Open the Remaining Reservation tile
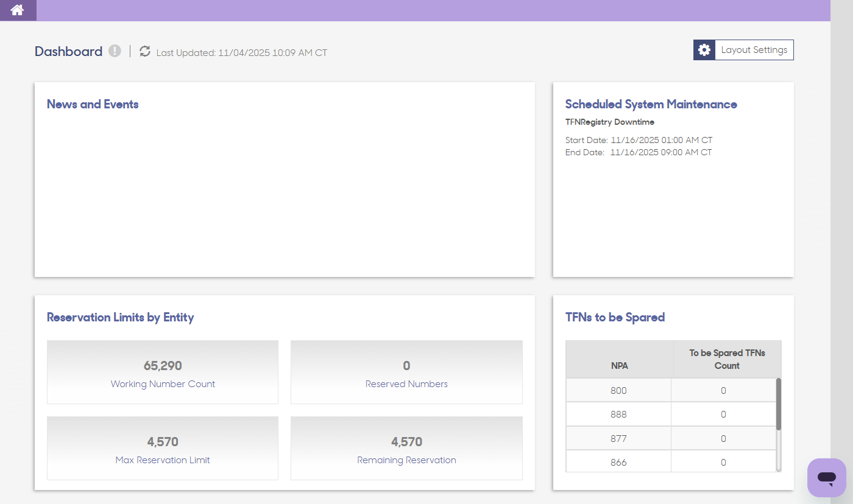The height and width of the screenshot is (504, 853). point(406,448)
